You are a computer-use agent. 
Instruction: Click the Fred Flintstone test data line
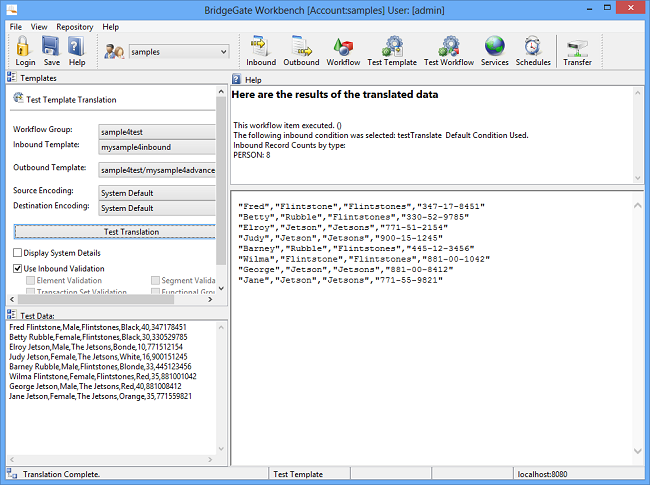[x=98, y=327]
